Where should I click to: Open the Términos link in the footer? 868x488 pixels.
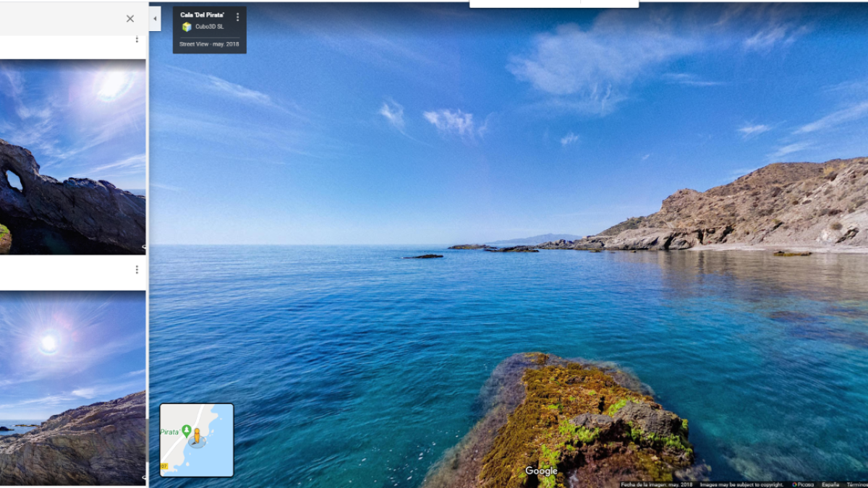[x=856, y=484]
